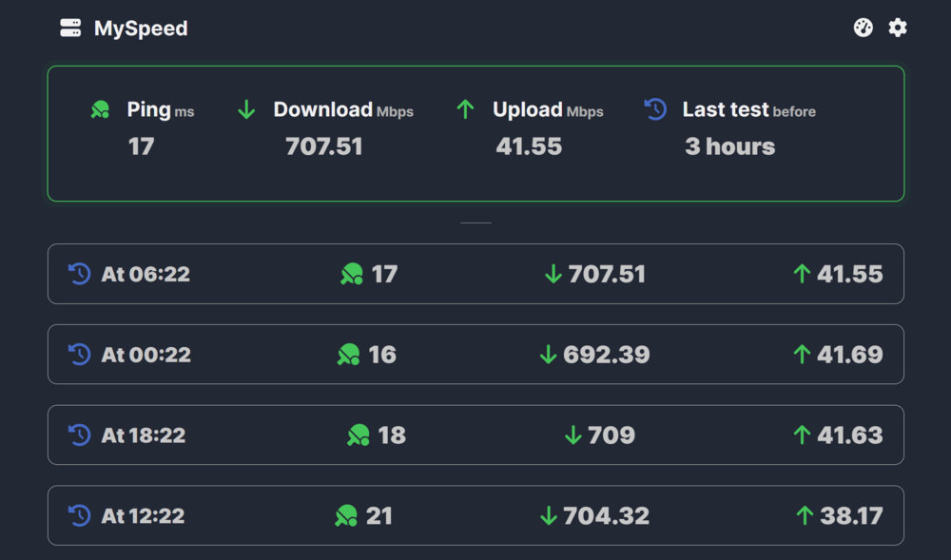Click the upload arrow beside 41.63
The width and height of the screenshot is (951, 560).
point(802,435)
